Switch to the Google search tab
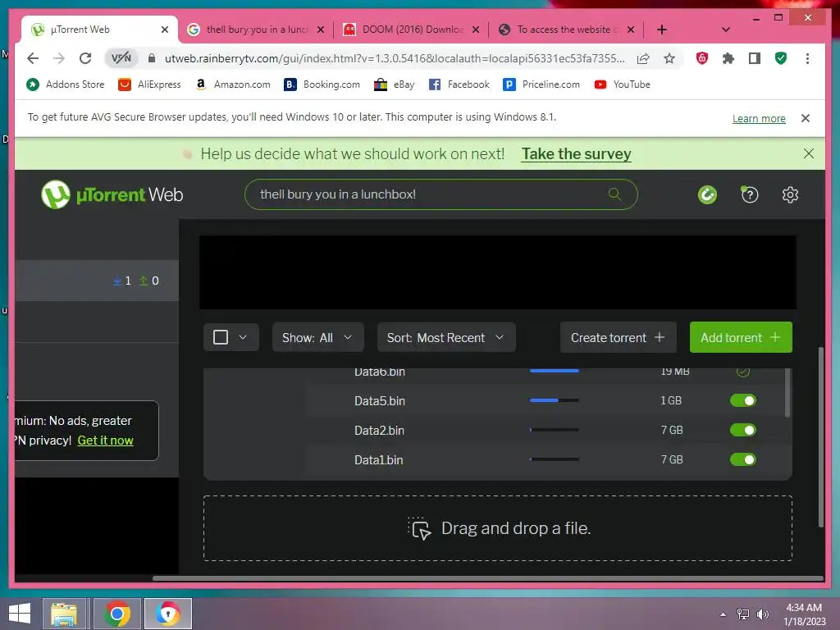Viewport: 840px width, 630px height. pos(256,30)
